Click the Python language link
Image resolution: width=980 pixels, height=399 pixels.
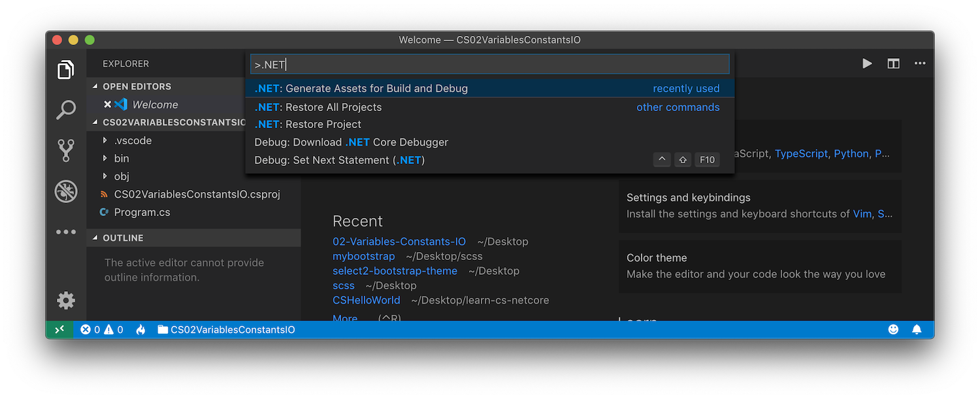pyautogui.click(x=851, y=153)
